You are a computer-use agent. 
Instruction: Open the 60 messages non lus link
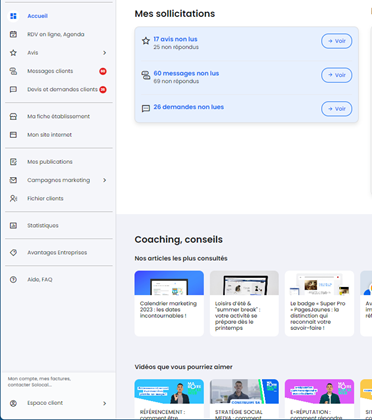pyautogui.click(x=186, y=73)
